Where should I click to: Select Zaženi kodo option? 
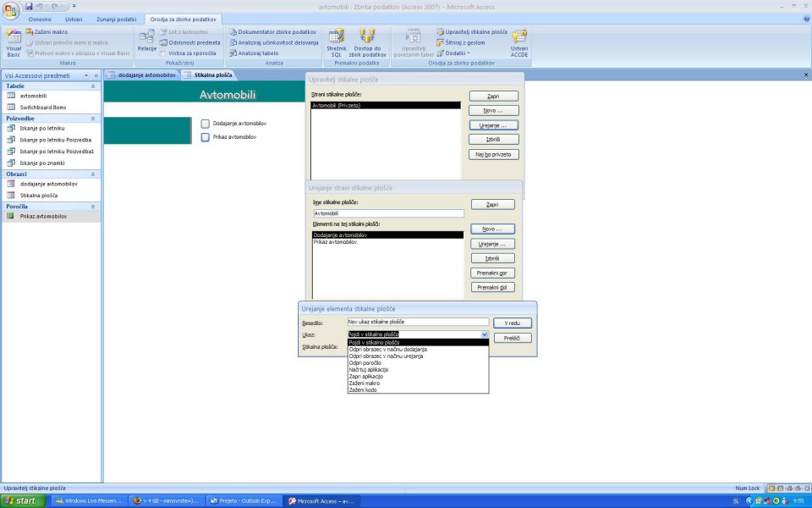pos(418,389)
